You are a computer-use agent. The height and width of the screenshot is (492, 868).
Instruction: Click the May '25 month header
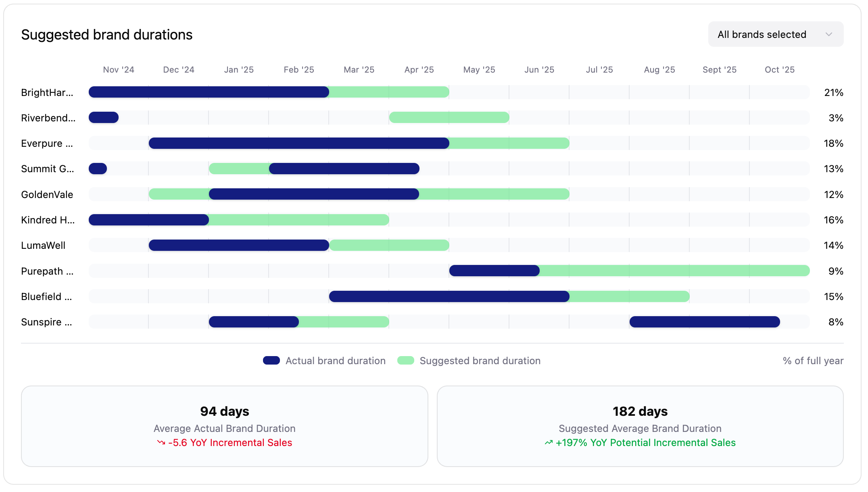(x=479, y=69)
